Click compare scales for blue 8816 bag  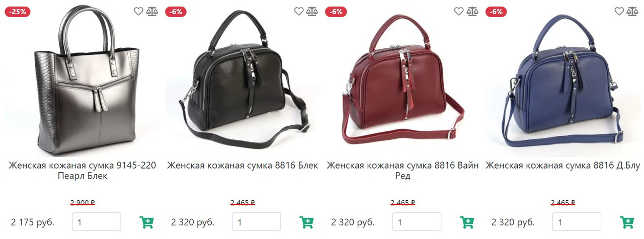632,11
